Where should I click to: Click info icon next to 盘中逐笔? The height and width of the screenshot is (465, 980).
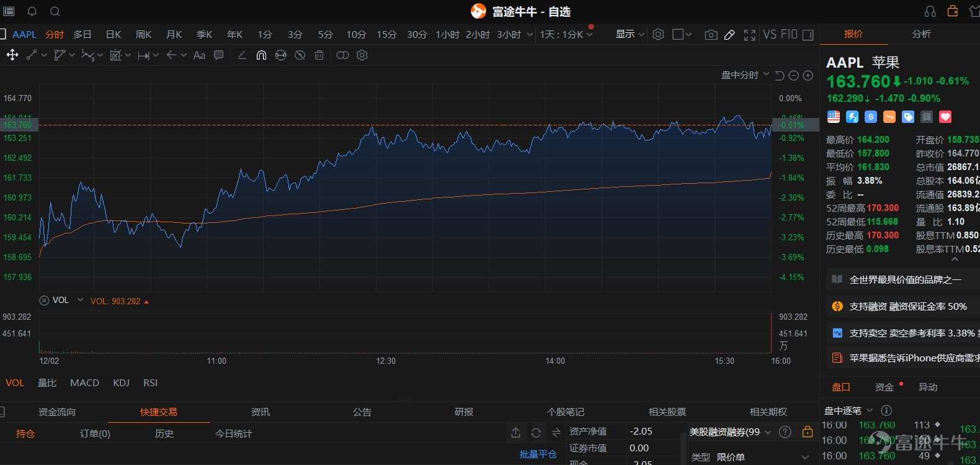coord(886,410)
